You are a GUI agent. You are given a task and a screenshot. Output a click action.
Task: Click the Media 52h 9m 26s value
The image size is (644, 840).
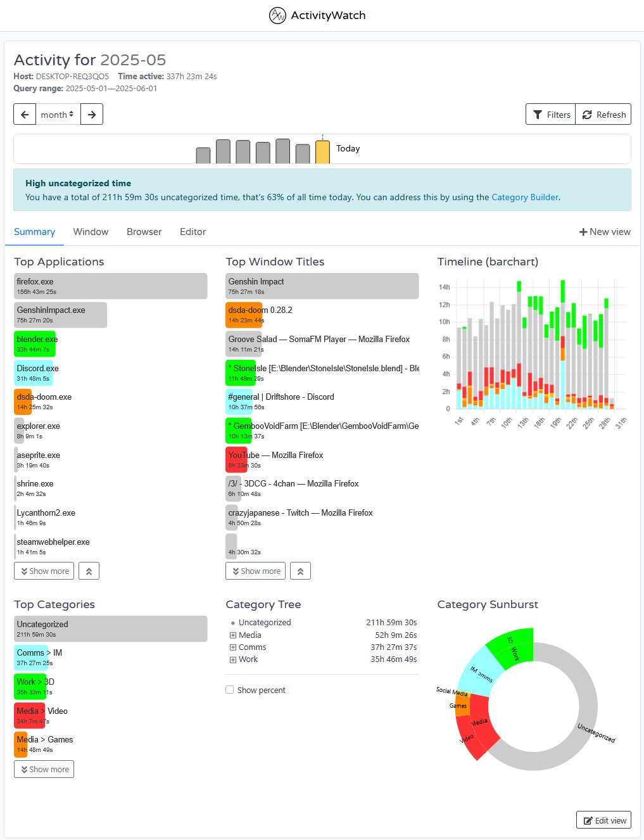point(396,635)
